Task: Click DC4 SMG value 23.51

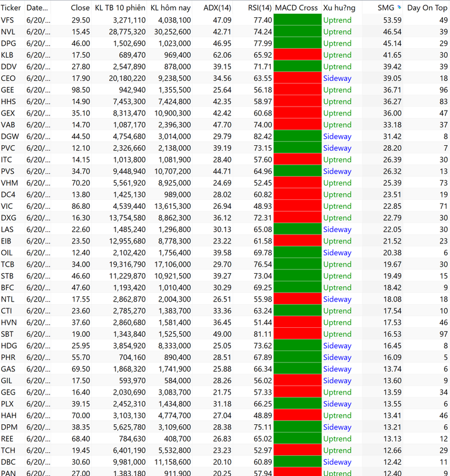Action: click(x=392, y=195)
